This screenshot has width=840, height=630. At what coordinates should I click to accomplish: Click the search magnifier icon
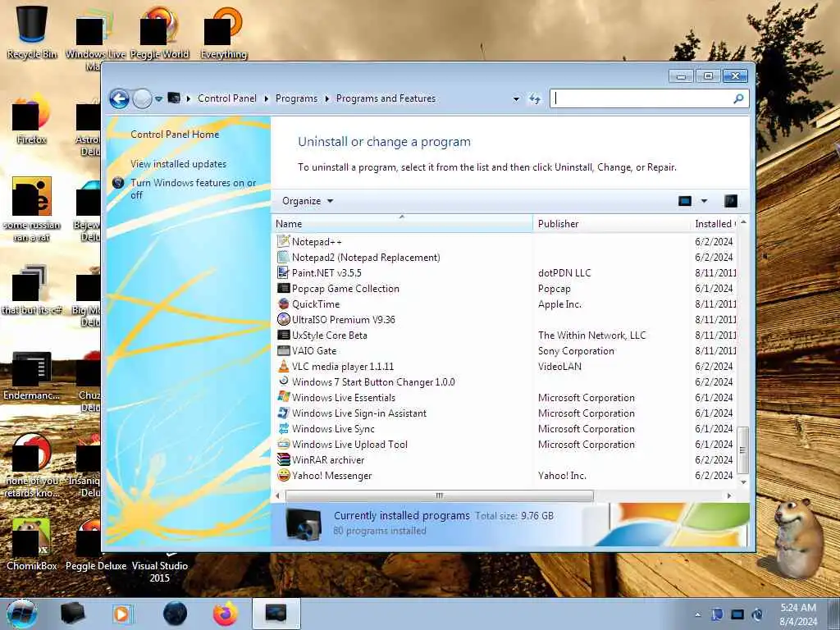[738, 98]
